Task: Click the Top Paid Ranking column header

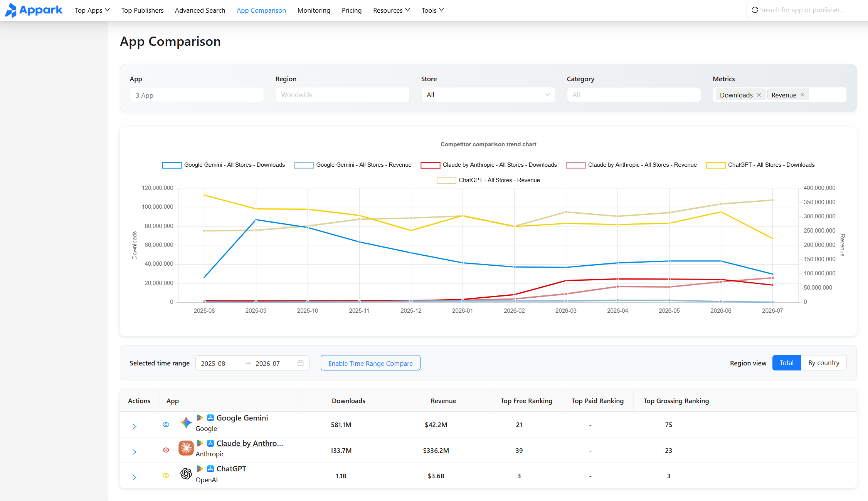Action: [598, 401]
